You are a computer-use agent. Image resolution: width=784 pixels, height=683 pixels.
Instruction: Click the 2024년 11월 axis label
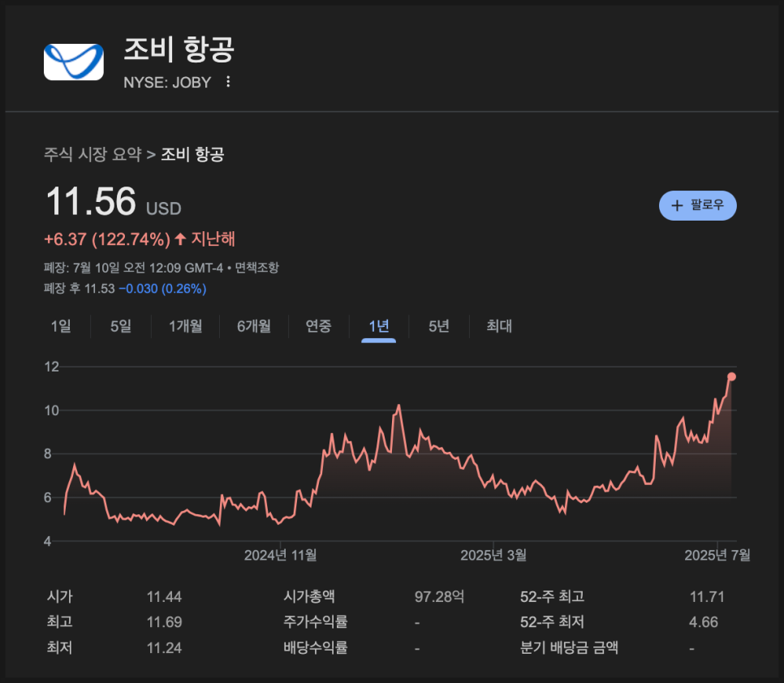pos(281,555)
